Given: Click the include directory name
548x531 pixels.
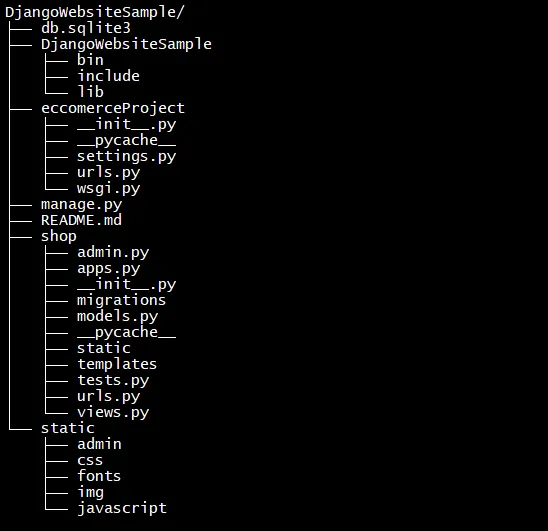Looking at the screenshot, I should pyautogui.click(x=108, y=76).
